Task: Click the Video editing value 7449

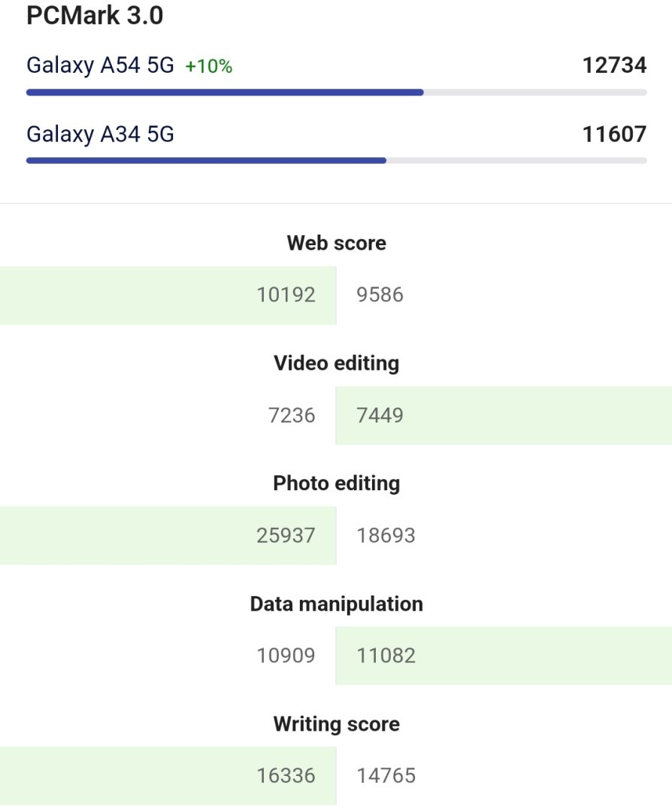Action: [380, 415]
